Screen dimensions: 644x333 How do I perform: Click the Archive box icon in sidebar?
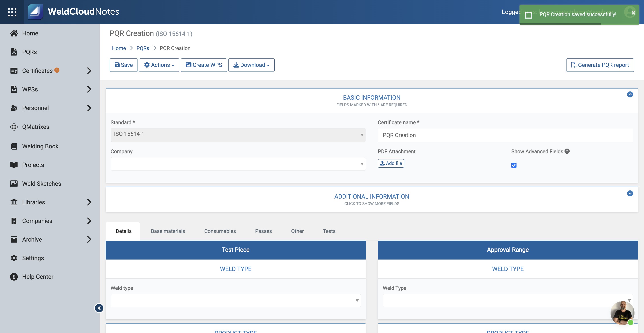pos(14,239)
